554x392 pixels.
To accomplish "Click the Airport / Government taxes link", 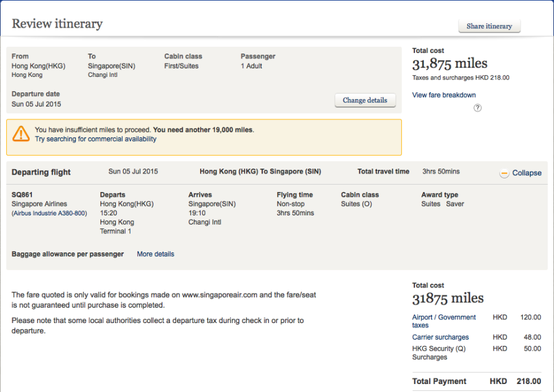I will pos(443,321).
